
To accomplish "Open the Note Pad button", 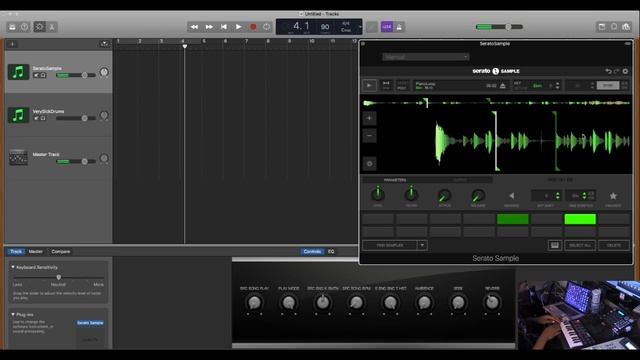I will point(602,27).
